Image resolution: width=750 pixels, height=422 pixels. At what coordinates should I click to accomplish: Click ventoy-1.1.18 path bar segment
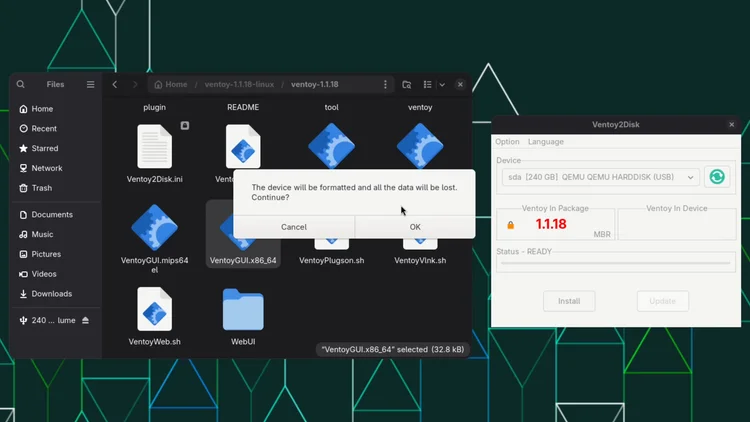pyautogui.click(x=314, y=84)
